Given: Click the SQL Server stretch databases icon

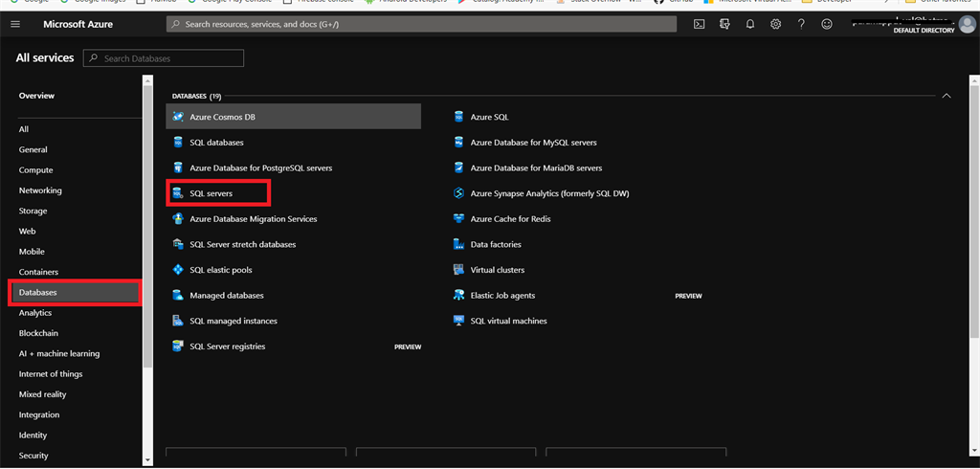Looking at the screenshot, I should [178, 244].
